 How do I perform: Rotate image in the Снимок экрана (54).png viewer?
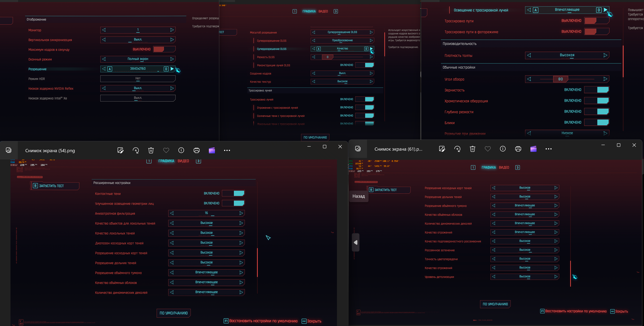click(x=136, y=150)
